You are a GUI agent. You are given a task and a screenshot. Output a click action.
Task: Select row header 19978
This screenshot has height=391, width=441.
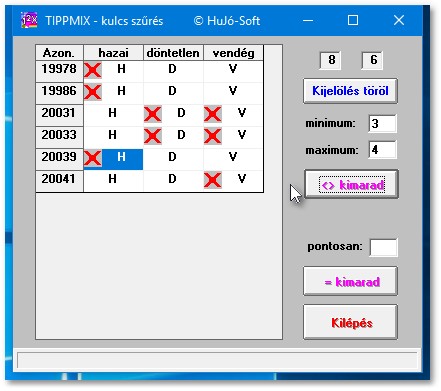(x=59, y=71)
